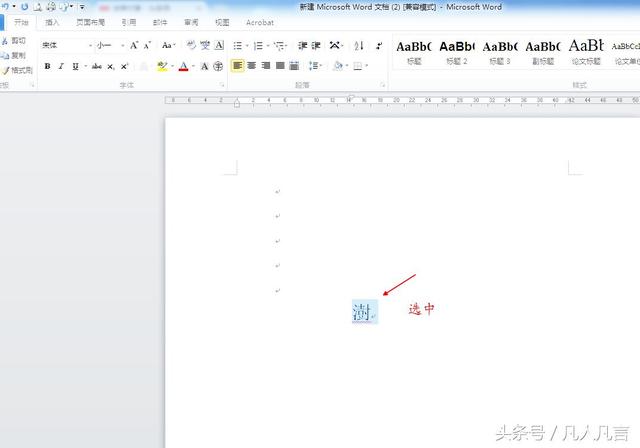
Task: Switch to the 插入 (Insert) tab
Action: [52, 22]
